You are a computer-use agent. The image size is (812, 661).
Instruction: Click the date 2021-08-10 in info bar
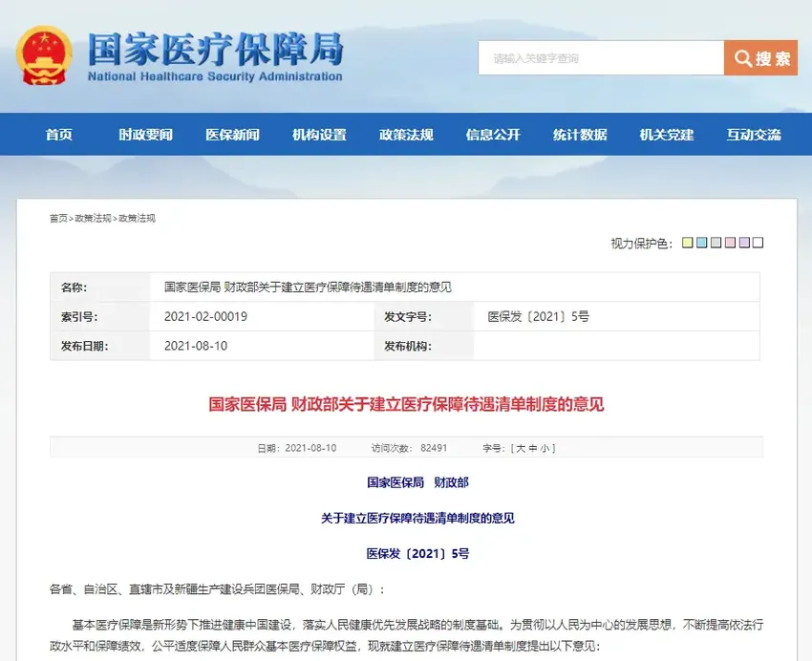[310, 448]
